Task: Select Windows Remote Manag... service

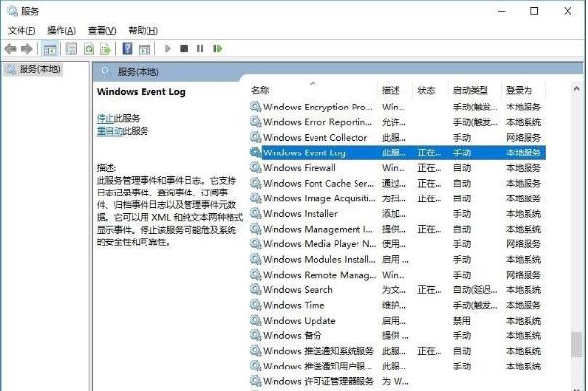Action: (x=398, y=275)
